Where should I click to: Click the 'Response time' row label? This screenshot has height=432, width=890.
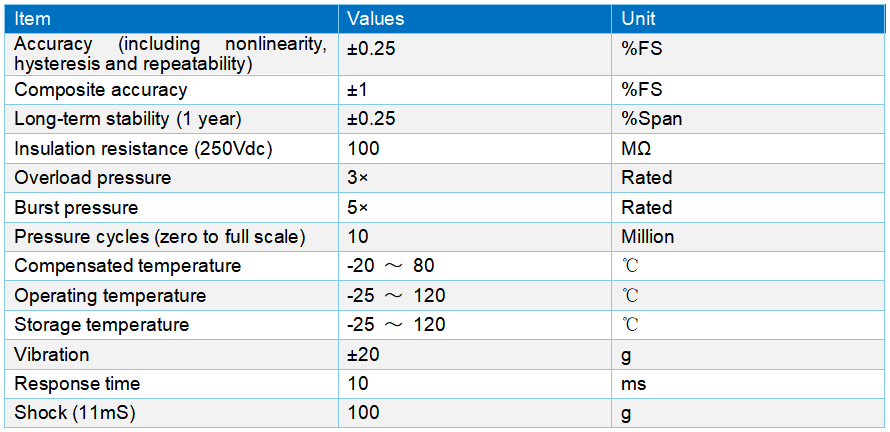pos(77,384)
